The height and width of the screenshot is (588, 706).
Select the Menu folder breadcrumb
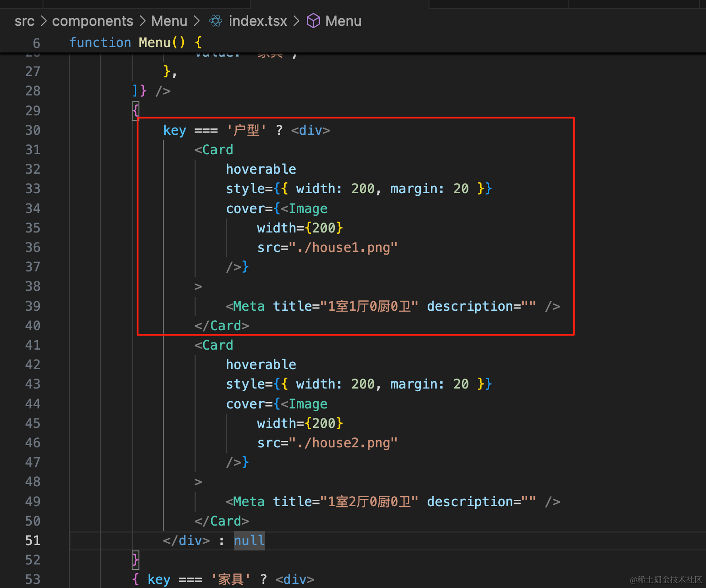click(169, 21)
